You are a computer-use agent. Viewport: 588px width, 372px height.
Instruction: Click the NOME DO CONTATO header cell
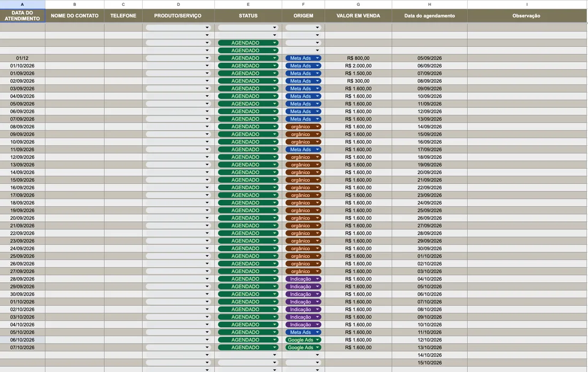[75, 15]
